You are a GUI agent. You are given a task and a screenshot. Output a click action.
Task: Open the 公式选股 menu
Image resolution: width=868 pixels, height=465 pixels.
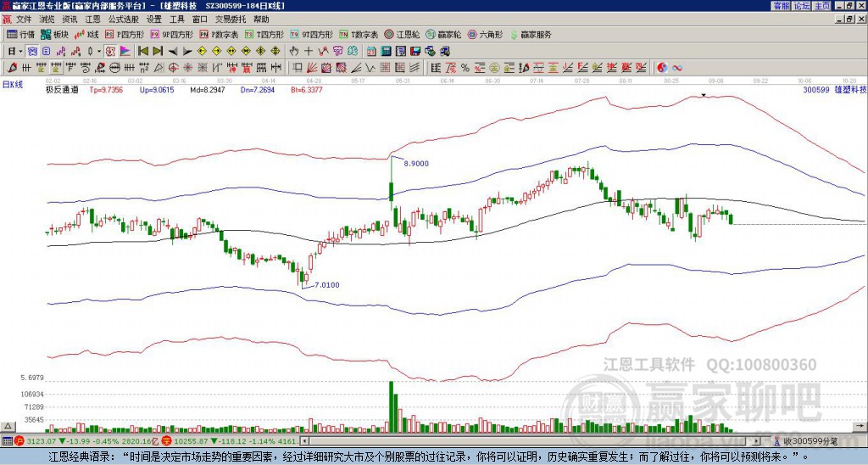coord(124,20)
